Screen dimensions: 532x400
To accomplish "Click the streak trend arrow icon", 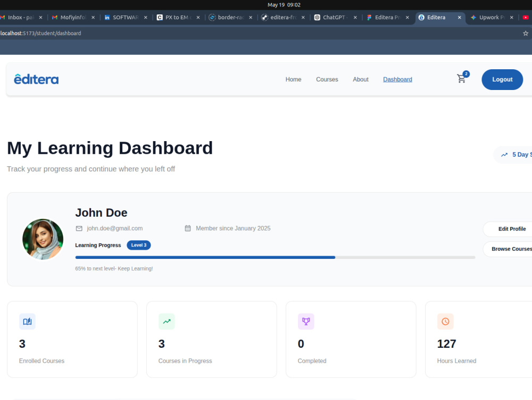I will (x=504, y=154).
